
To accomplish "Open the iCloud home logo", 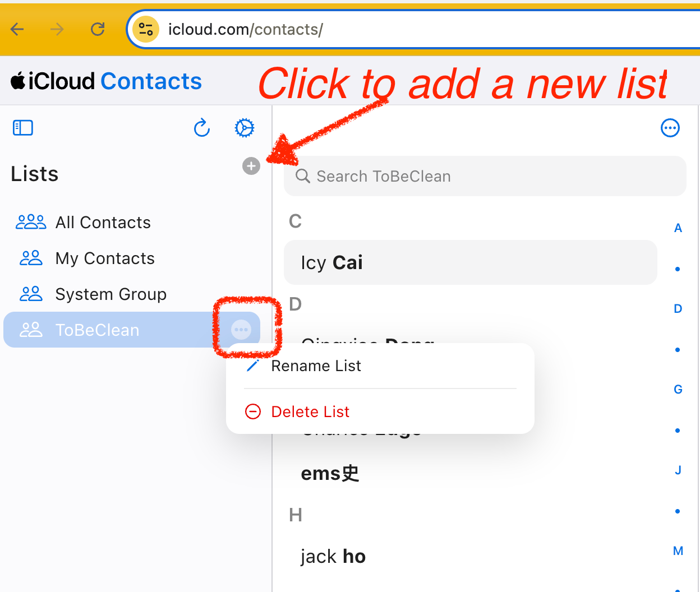I will (x=53, y=81).
